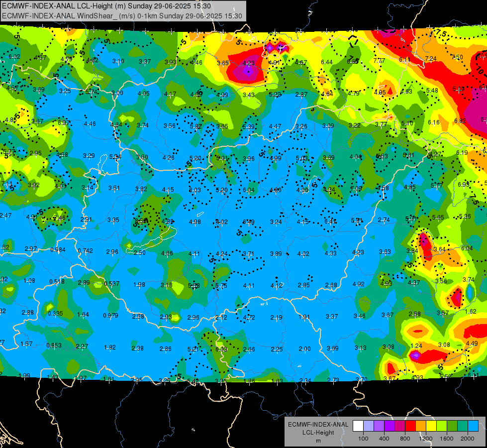Click the legend label 400
The height and width of the screenshot is (448, 487).
(x=384, y=439)
